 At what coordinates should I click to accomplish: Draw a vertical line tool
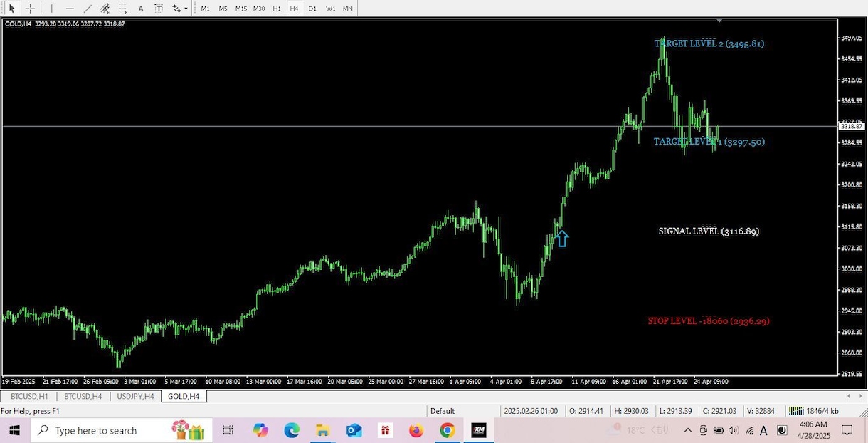(52, 9)
